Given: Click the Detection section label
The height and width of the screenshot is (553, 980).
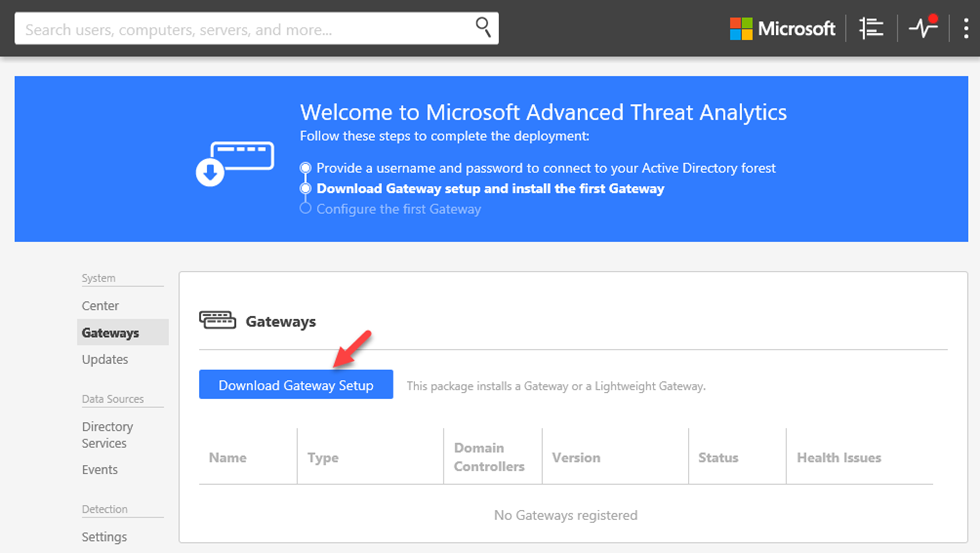Looking at the screenshot, I should point(105,509).
